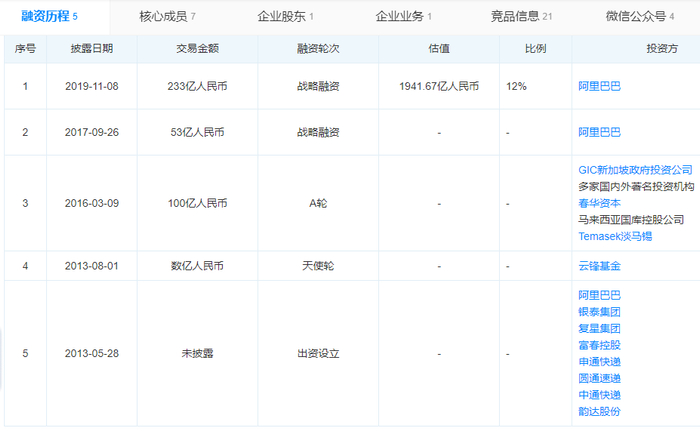Image resolution: width=700 pixels, height=431 pixels.
Task: Select the date 2017-09-26
Action: 92,132
